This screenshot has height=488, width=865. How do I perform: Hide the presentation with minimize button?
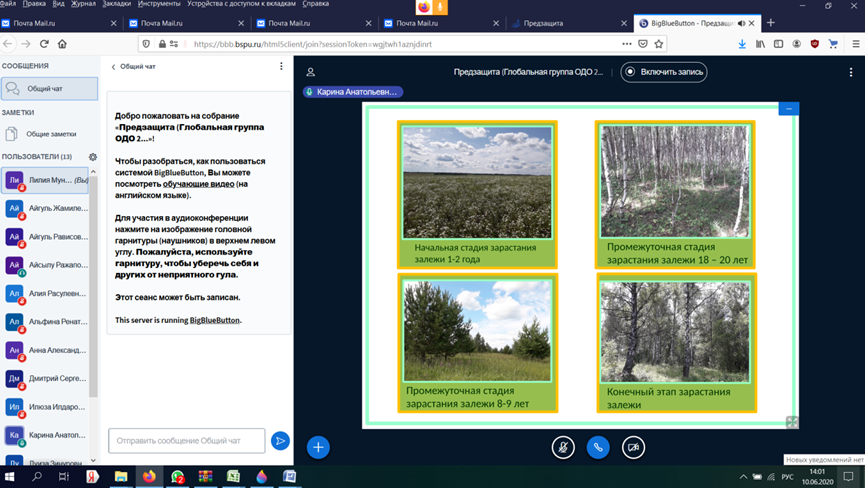[788, 108]
